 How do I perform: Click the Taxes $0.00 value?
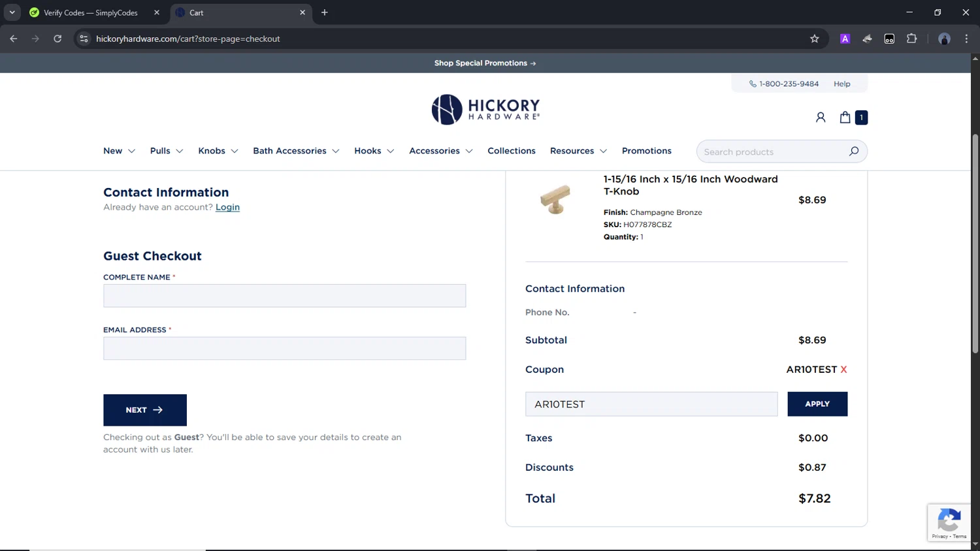click(813, 438)
